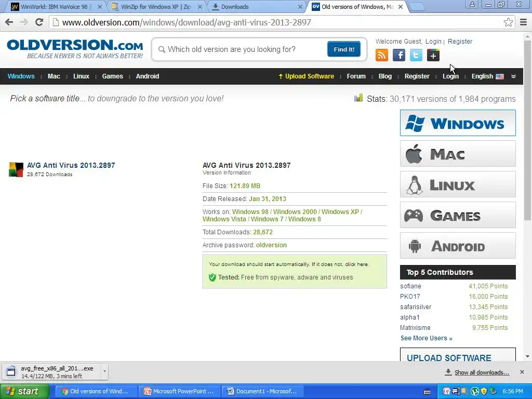
Task: Click the big Windows category button
Action: point(458,123)
